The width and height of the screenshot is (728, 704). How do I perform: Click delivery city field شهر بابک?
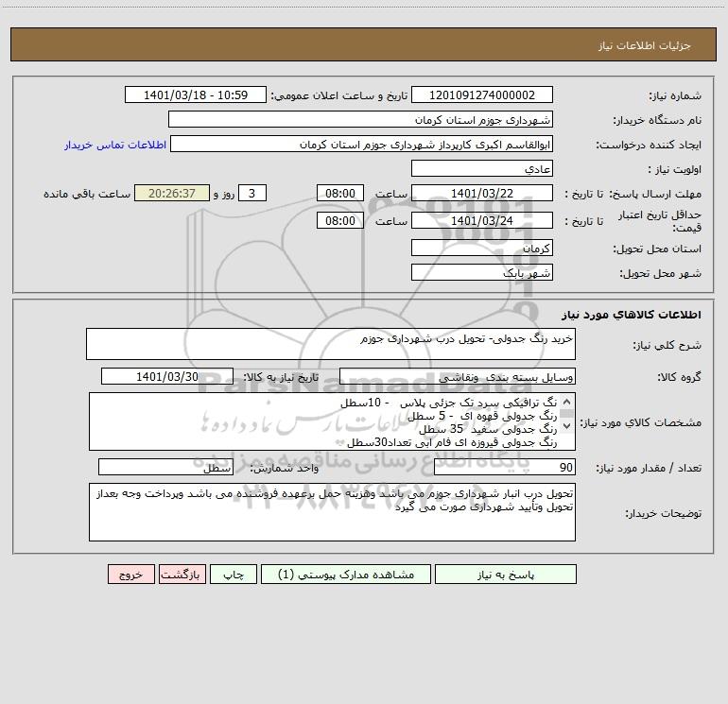point(482,272)
